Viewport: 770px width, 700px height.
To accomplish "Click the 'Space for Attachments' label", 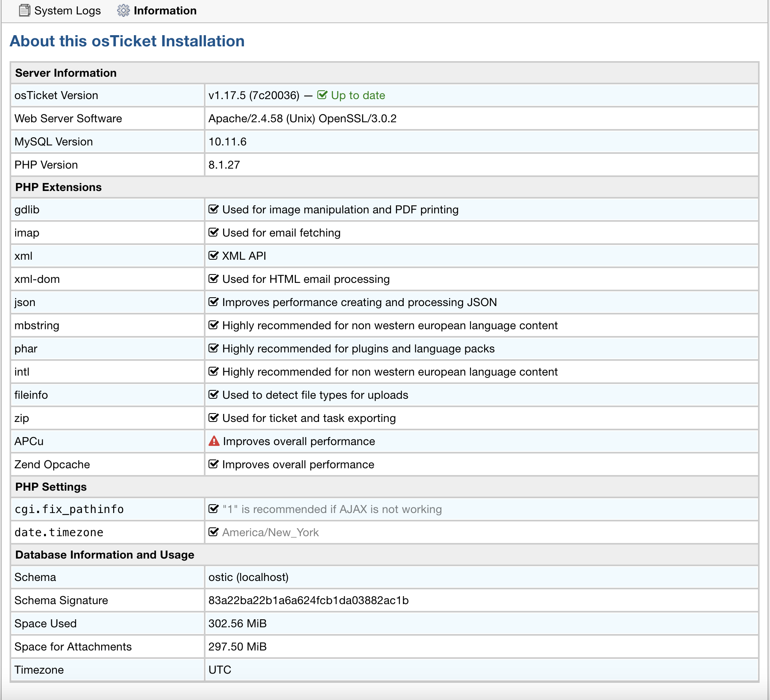I will click(73, 647).
